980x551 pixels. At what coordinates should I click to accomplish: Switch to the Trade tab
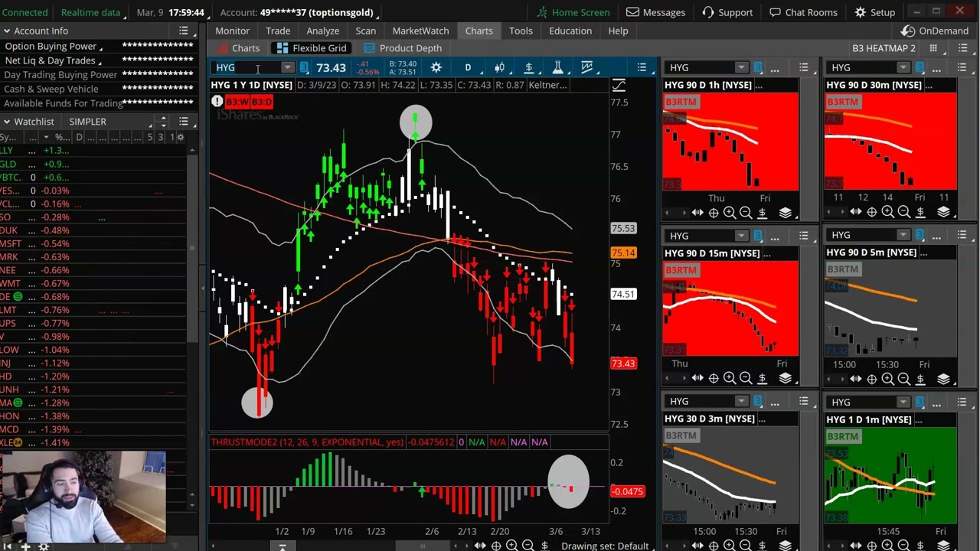click(278, 31)
